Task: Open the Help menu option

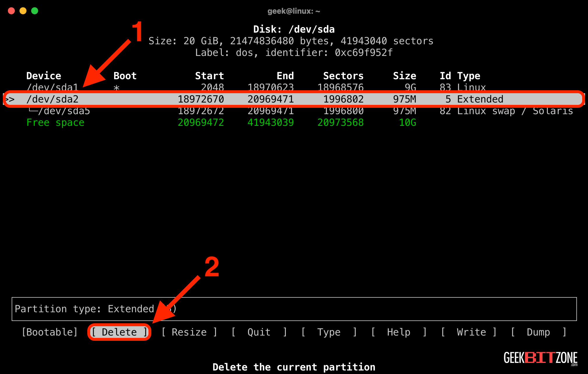Action: point(398,332)
